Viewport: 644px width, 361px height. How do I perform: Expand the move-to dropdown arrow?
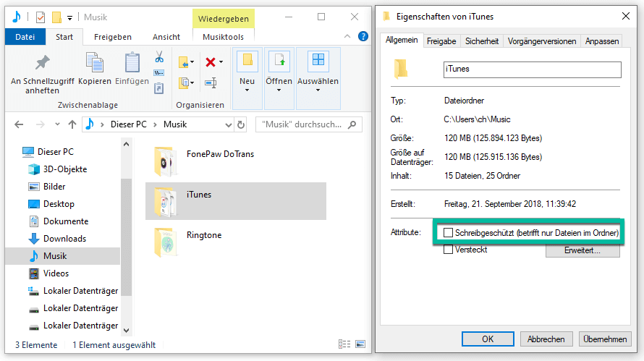(x=192, y=62)
